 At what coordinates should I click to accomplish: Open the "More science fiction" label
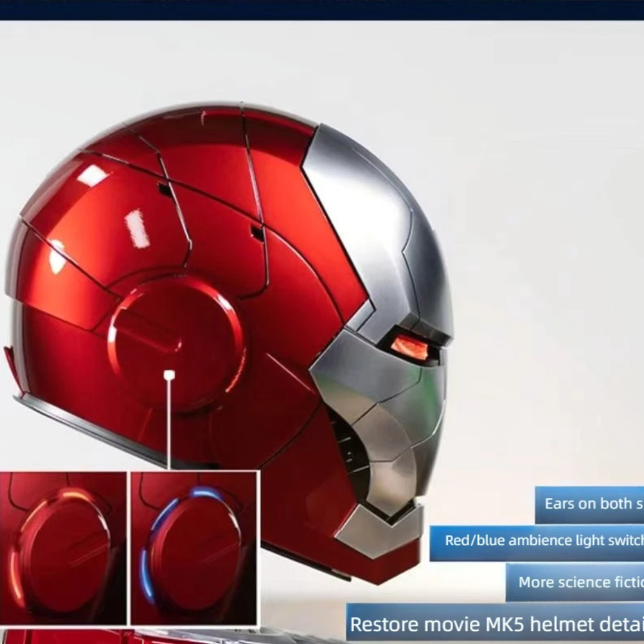tap(575, 582)
